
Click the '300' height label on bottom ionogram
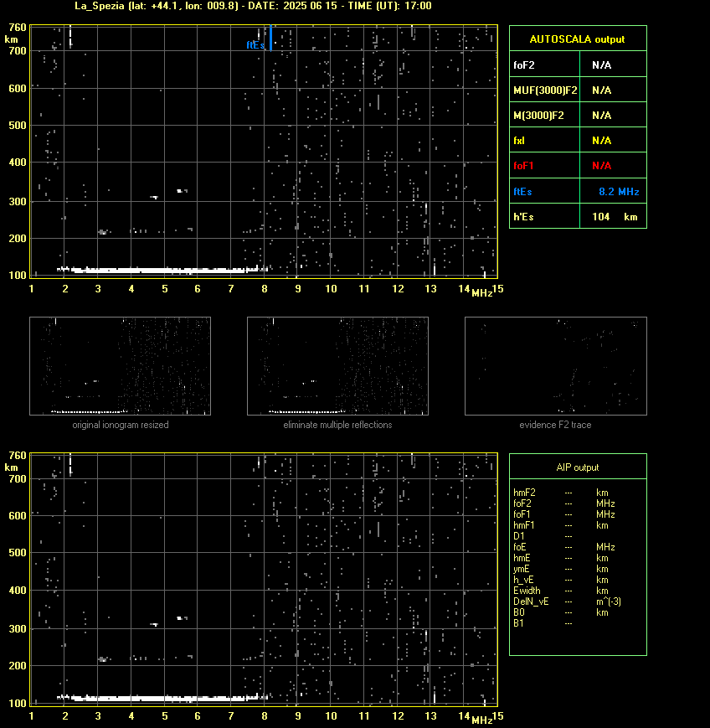[x=18, y=628]
